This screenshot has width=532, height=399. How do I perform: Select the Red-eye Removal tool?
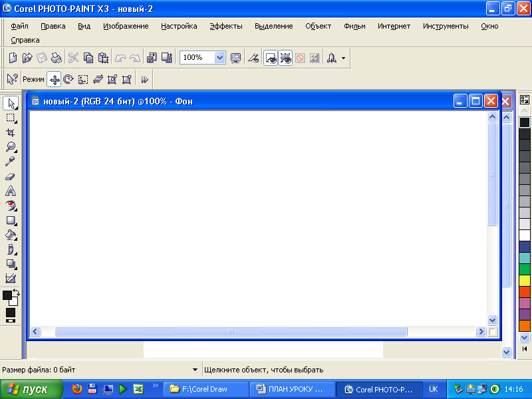point(11,205)
